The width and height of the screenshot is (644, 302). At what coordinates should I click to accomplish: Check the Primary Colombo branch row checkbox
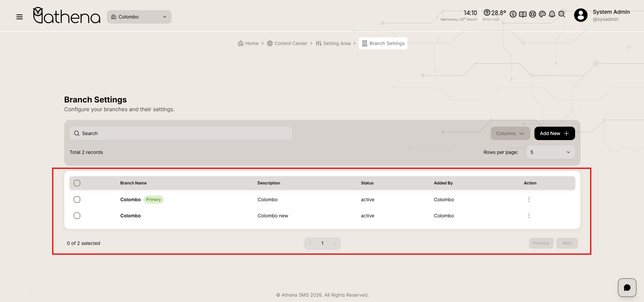click(x=77, y=200)
